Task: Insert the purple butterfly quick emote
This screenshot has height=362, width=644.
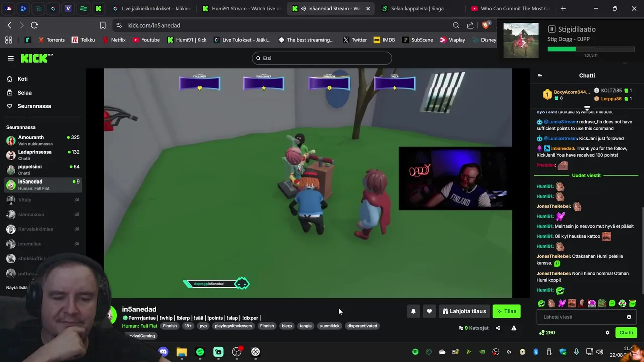Action: click(561, 303)
